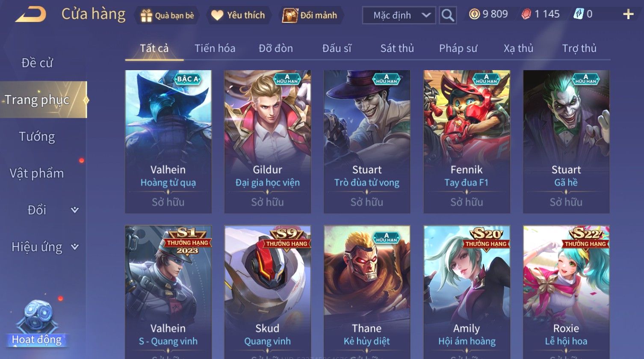
Task: Expand the Mặc định sort dropdown
Action: pyautogui.click(x=399, y=15)
